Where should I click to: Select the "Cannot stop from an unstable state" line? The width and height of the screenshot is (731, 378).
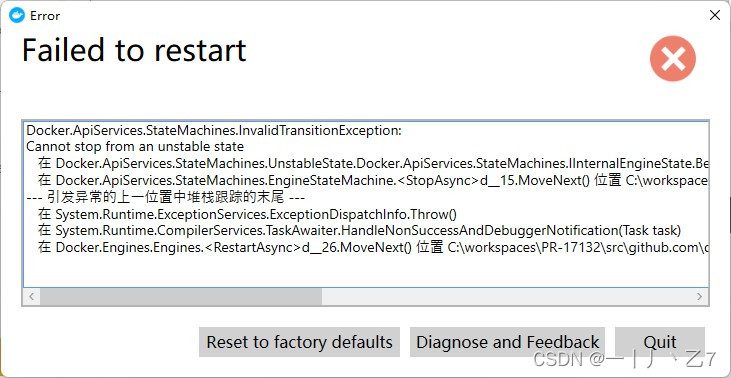point(135,147)
